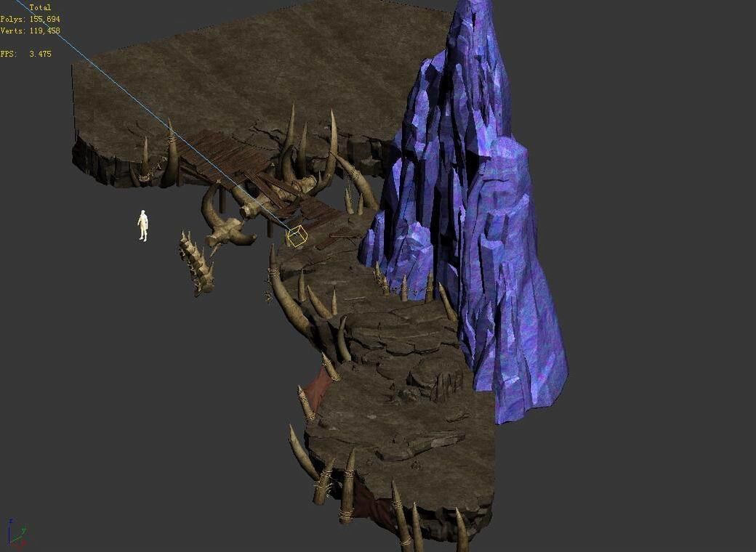Click the Polys count statistic text
The width and height of the screenshot is (756, 552).
click(x=30, y=20)
